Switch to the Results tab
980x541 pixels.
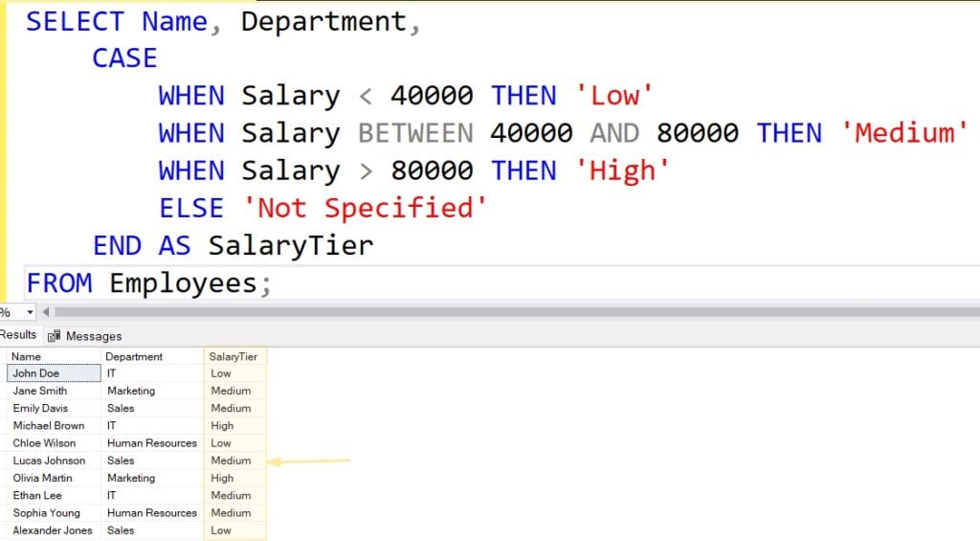click(x=18, y=334)
